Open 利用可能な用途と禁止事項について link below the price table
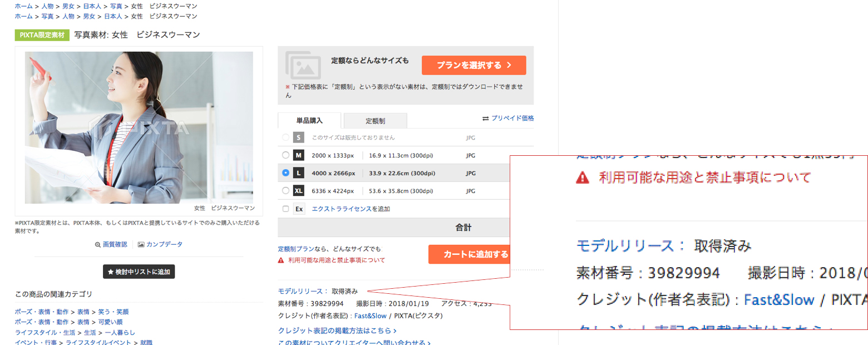 (x=336, y=260)
